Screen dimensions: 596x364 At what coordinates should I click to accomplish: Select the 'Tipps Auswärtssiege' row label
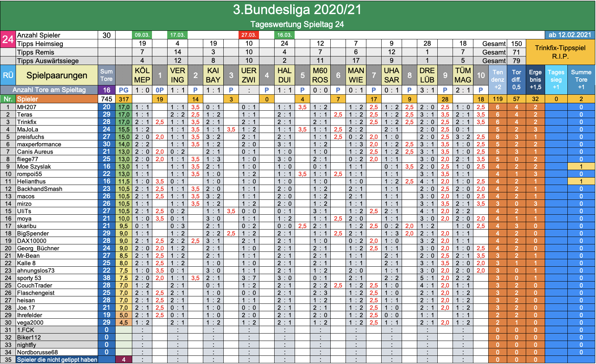[x=57, y=61]
